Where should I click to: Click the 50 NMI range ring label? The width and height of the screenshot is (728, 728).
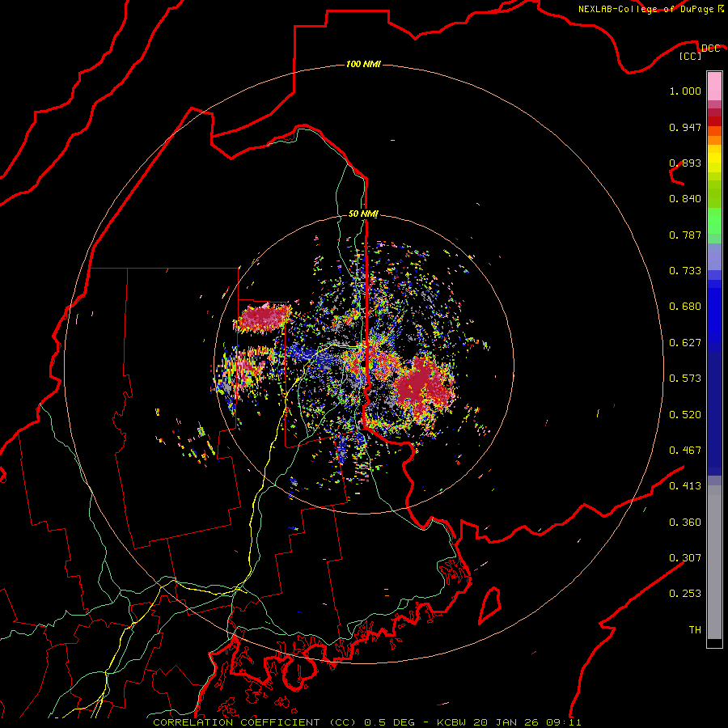point(363,214)
